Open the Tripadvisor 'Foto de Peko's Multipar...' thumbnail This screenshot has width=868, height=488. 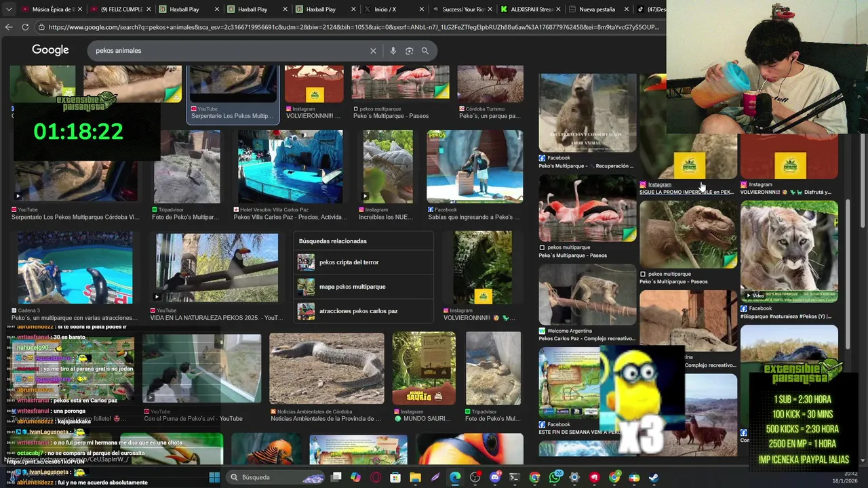point(186,167)
